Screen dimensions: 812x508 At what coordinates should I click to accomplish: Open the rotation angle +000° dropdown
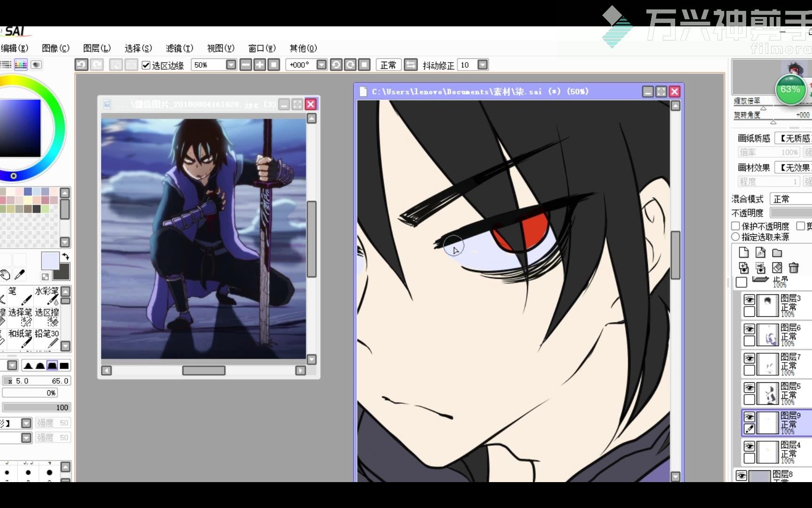322,65
